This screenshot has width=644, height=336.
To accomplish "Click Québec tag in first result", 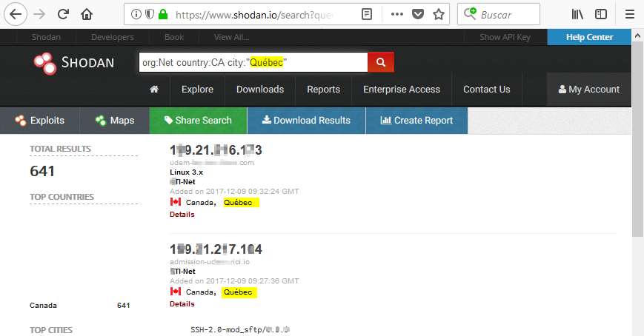I will coord(241,202).
